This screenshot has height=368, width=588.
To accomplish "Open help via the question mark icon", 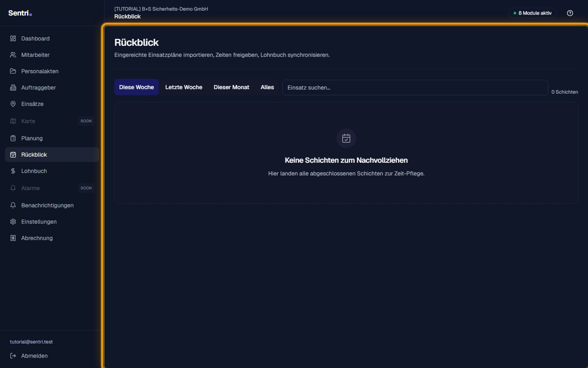I will 570,13.
